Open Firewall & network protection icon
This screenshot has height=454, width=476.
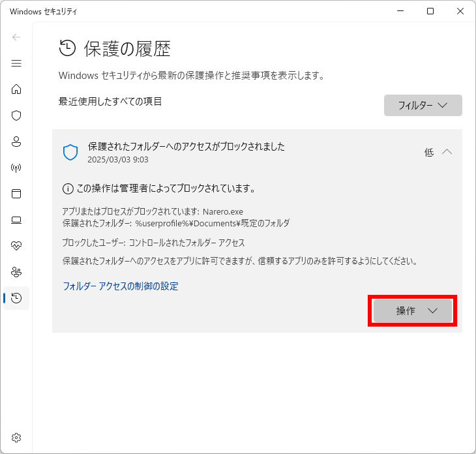pos(16,168)
